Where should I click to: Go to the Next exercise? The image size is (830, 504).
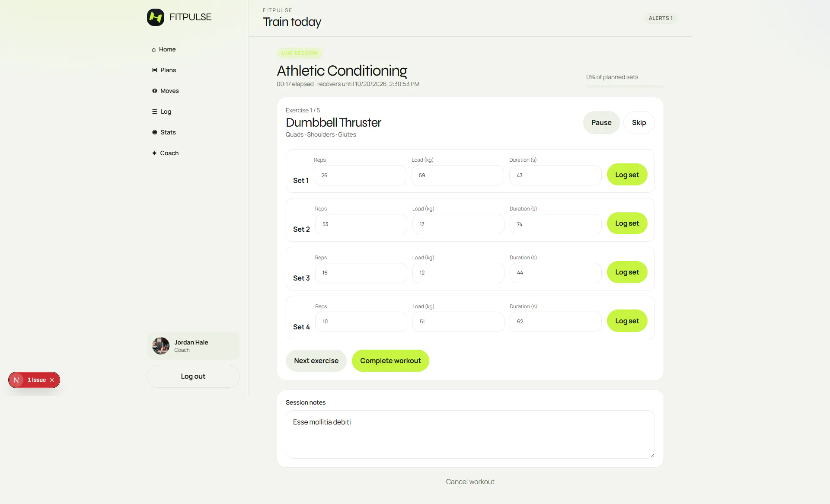pyautogui.click(x=316, y=360)
